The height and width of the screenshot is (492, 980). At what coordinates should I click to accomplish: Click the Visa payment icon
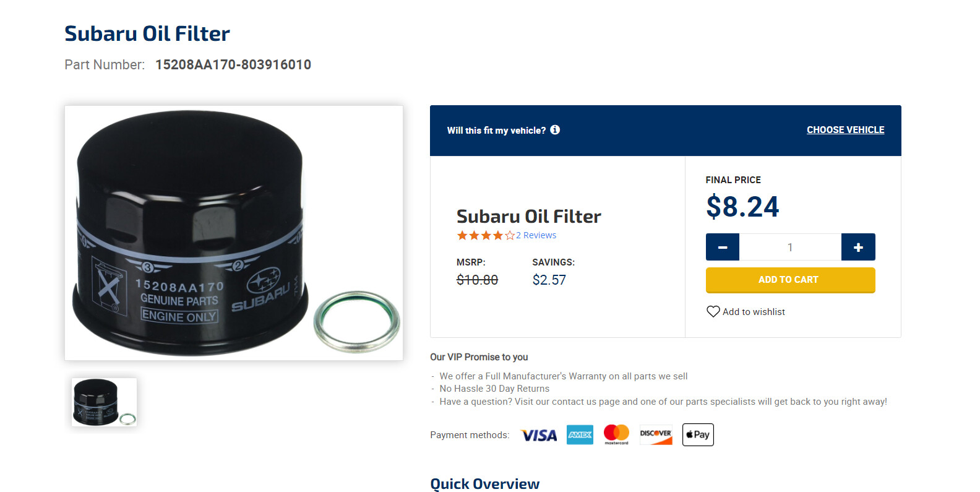(539, 435)
